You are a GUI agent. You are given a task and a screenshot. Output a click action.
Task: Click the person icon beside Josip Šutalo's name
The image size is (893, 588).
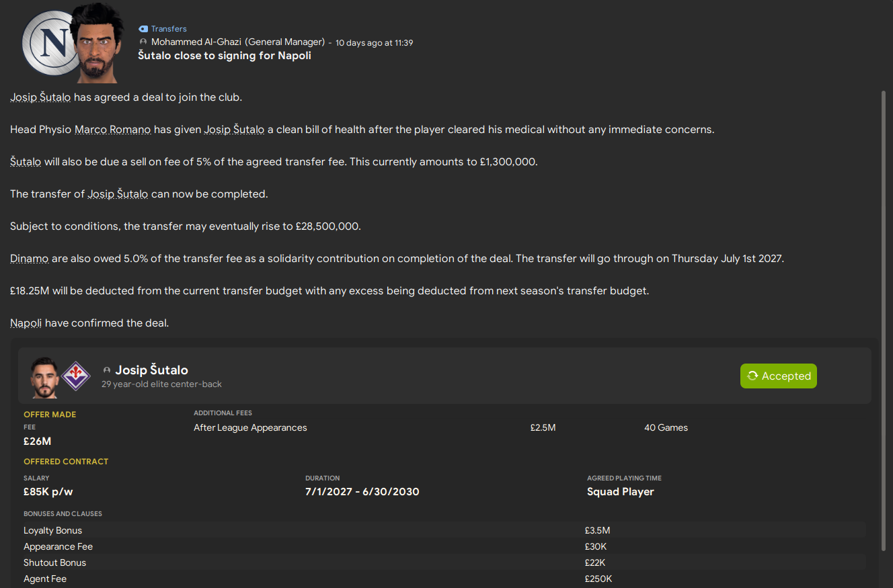click(107, 370)
